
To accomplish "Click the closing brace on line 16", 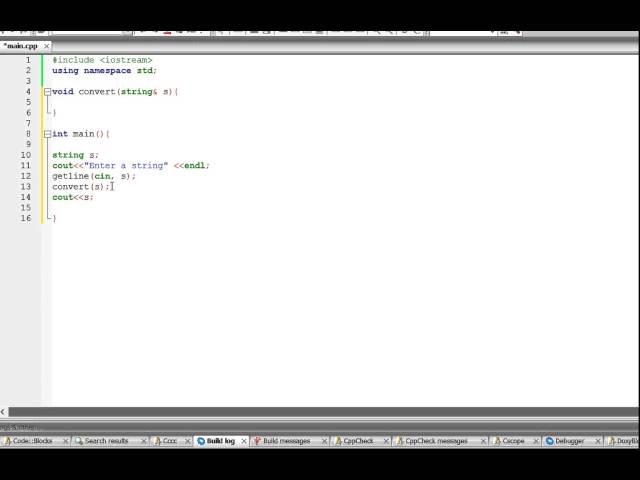I will tap(54, 218).
